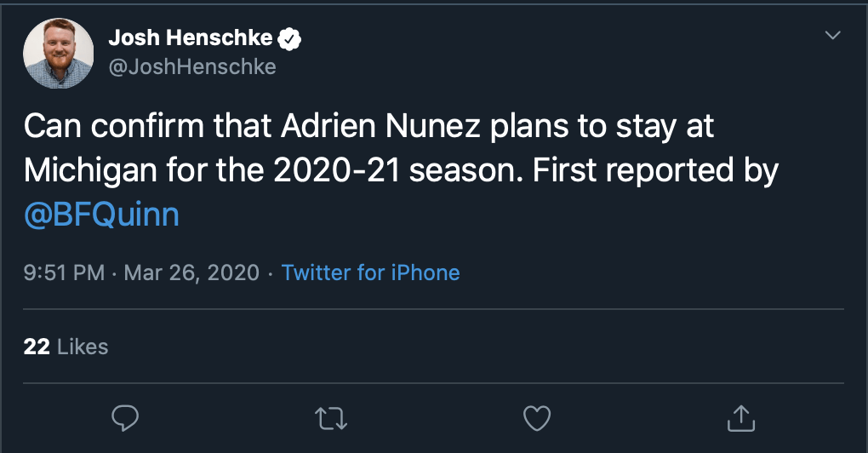
Task: Open the @BFQuinn mention link
Action: pos(101,215)
